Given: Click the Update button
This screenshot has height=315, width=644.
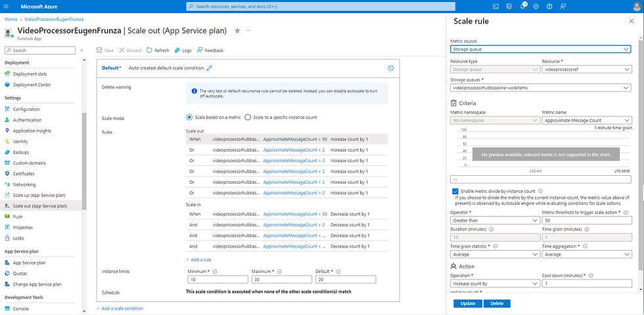Looking at the screenshot, I should click(x=468, y=303).
